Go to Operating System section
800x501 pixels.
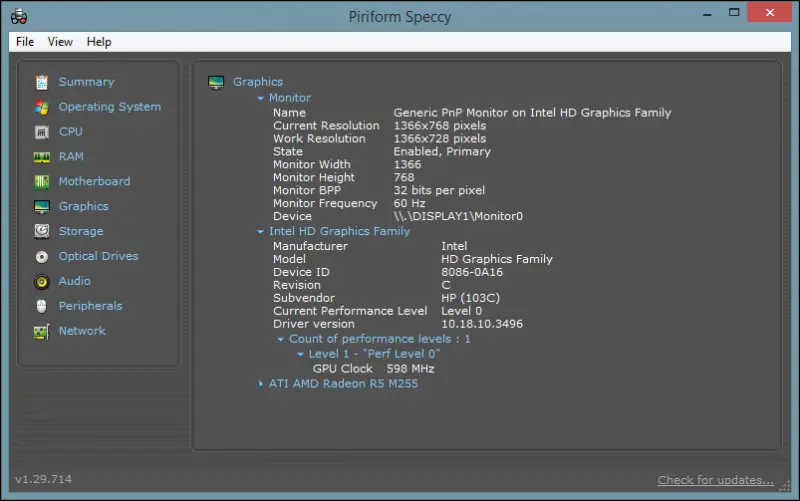point(110,107)
